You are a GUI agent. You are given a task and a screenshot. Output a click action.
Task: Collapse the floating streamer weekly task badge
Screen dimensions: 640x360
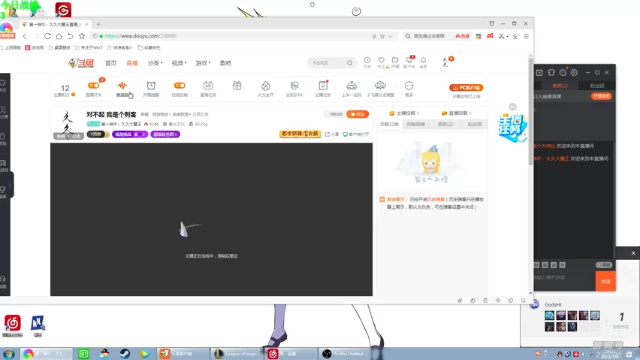pyautogui.click(x=513, y=107)
